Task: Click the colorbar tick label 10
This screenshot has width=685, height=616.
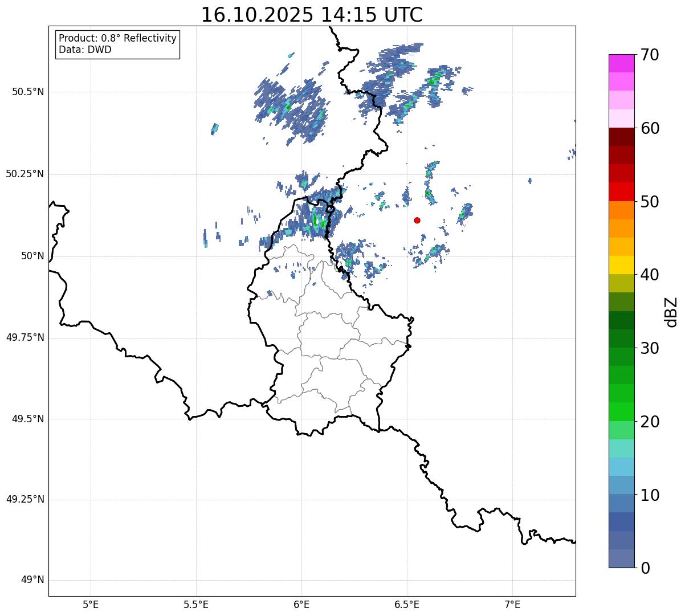Action: click(649, 495)
